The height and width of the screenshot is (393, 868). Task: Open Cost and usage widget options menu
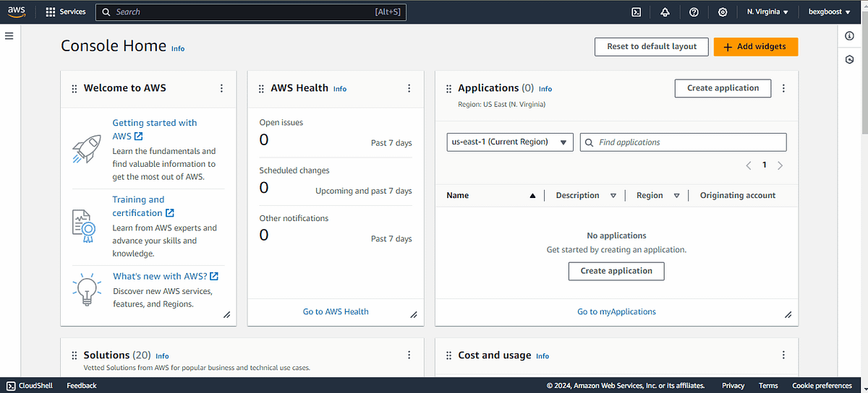783,355
